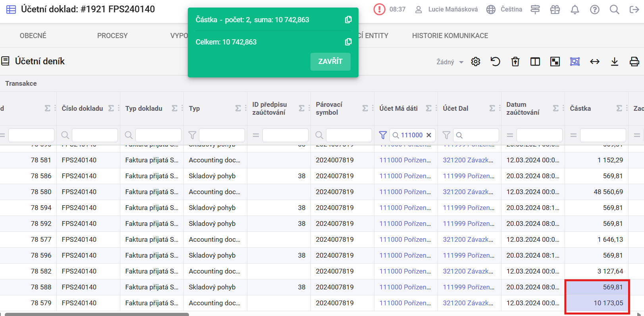Change language from Čeština

(504, 9)
